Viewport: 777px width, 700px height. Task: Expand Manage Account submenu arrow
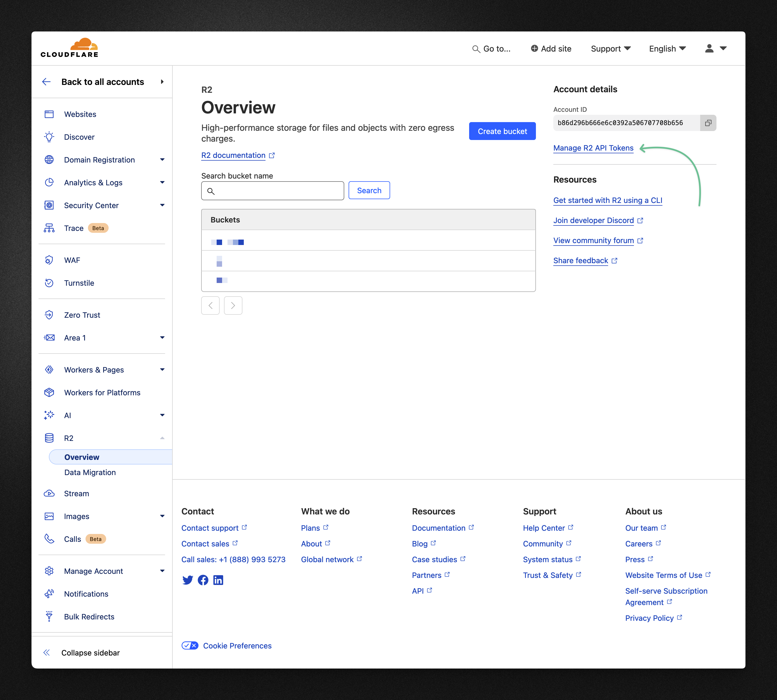[x=162, y=571]
